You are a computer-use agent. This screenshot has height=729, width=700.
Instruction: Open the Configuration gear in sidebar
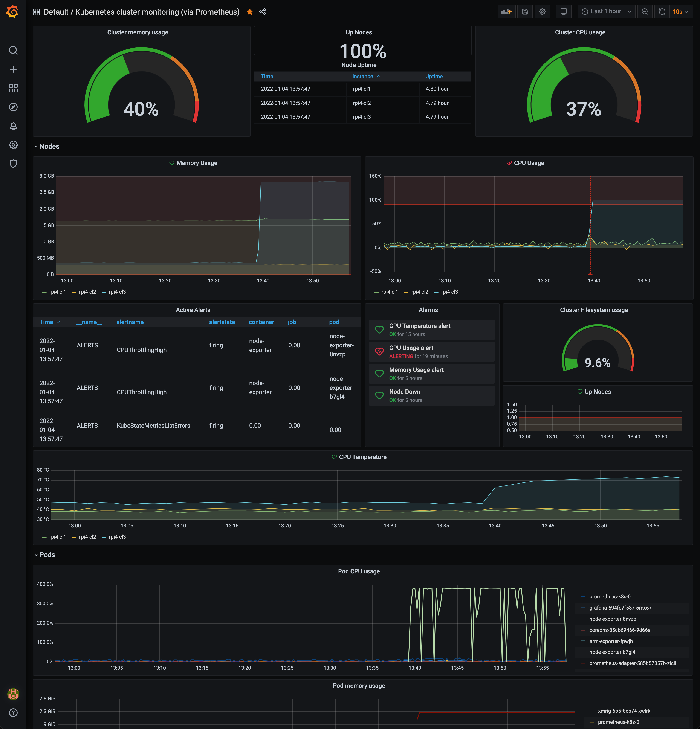[13, 145]
